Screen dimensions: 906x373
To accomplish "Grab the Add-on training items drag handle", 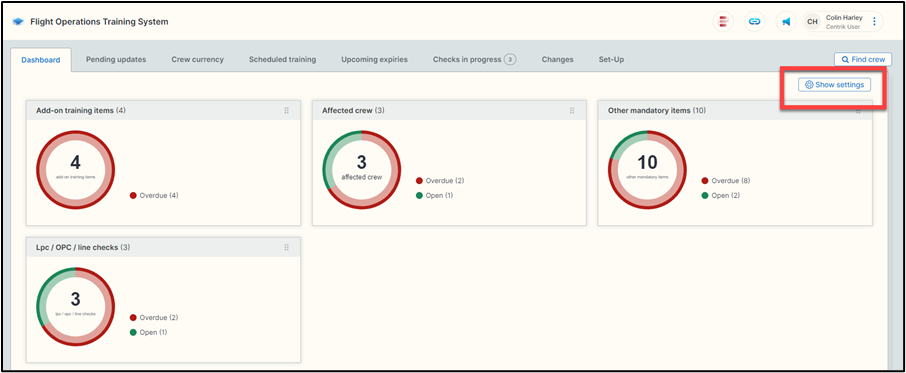I will [x=287, y=110].
